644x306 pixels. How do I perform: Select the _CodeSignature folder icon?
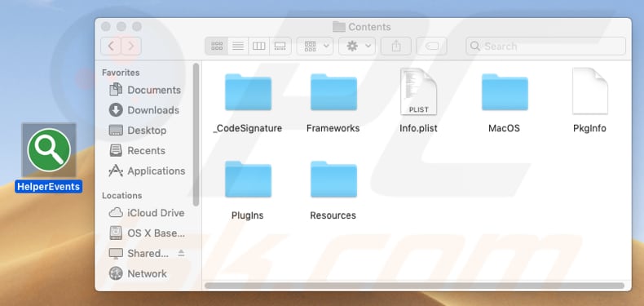click(x=248, y=92)
